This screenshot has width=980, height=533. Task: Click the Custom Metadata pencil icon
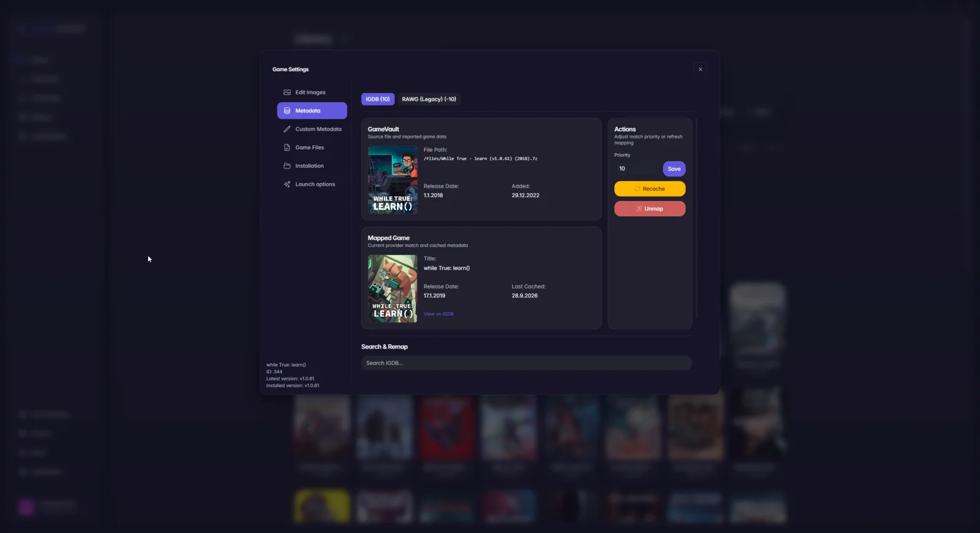(x=287, y=129)
